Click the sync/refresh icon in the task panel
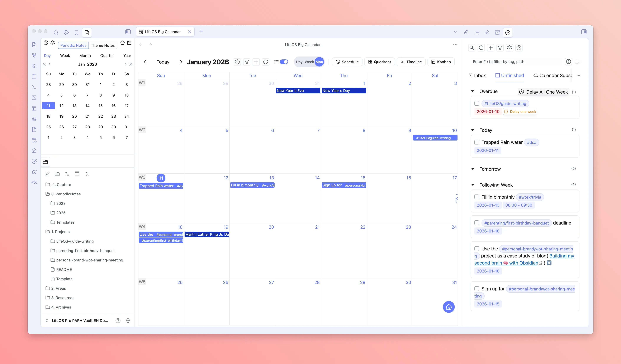This screenshot has height=364, width=621. click(x=481, y=48)
